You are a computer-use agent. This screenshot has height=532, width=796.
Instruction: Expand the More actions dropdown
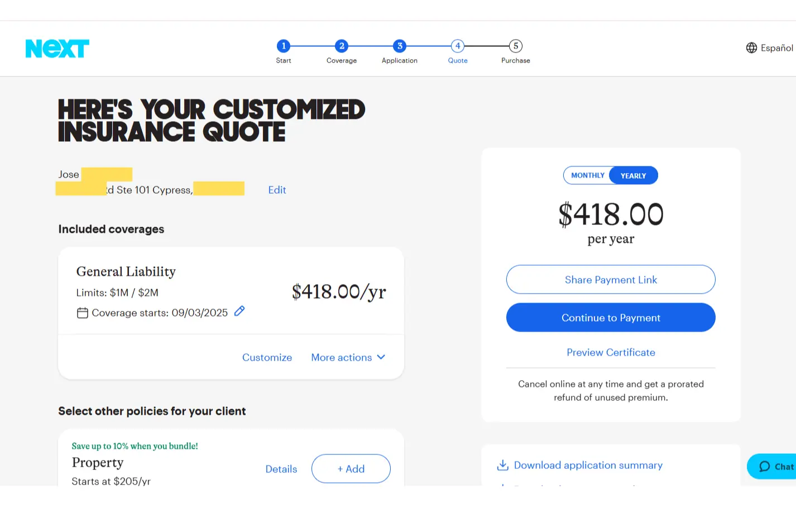click(348, 357)
